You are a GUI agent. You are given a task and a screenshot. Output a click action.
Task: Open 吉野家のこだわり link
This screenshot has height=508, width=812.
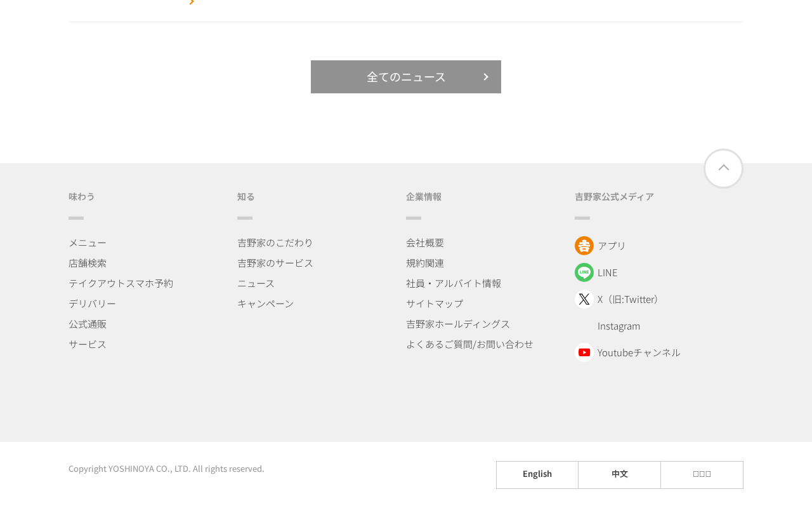tap(275, 243)
